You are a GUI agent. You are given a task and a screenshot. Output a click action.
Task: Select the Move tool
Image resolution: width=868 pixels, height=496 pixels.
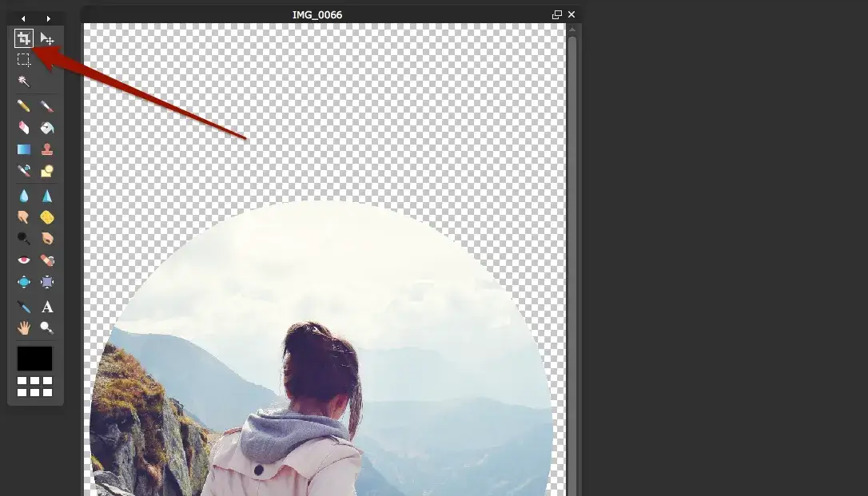[47, 38]
